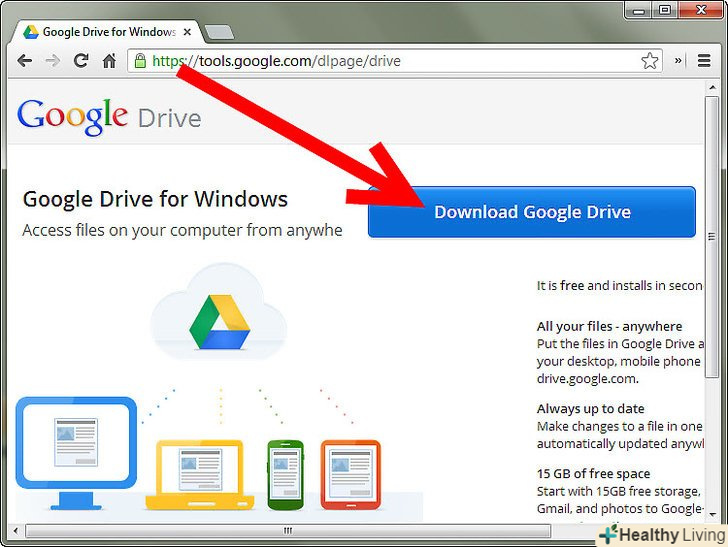Click the green padlock security icon
The width and height of the screenshot is (728, 547).
pyautogui.click(x=140, y=60)
